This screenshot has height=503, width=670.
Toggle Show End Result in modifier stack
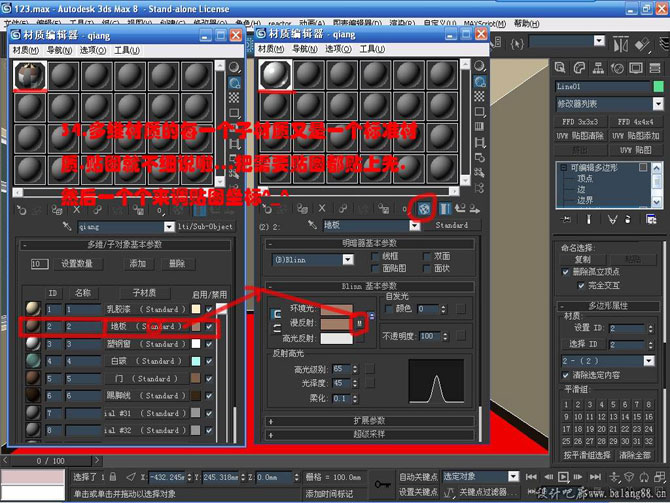click(589, 219)
